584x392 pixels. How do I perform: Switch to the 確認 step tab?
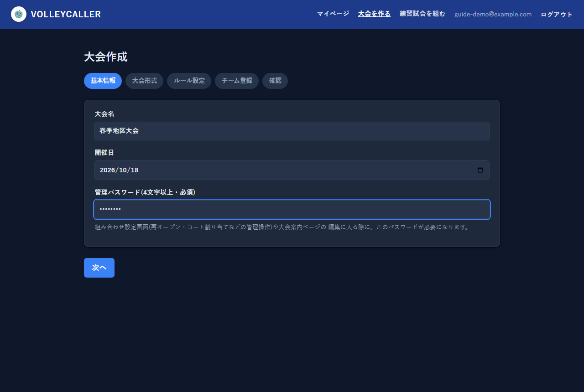275,81
